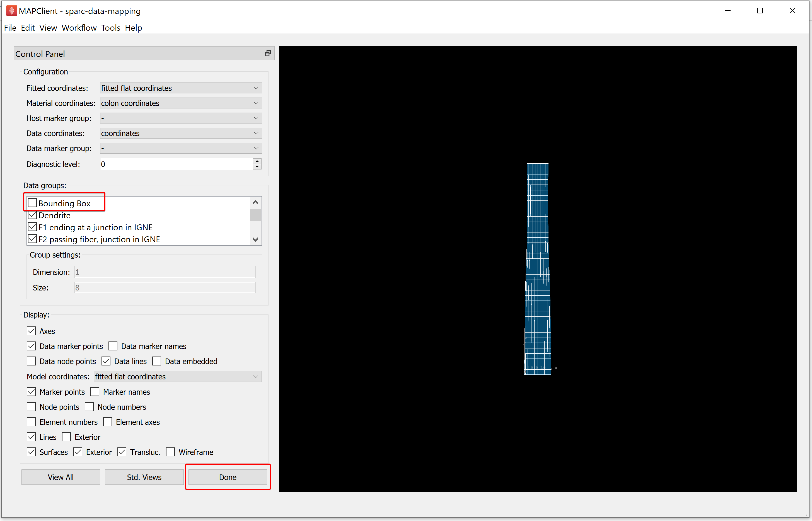Click the Size field

tap(165, 288)
